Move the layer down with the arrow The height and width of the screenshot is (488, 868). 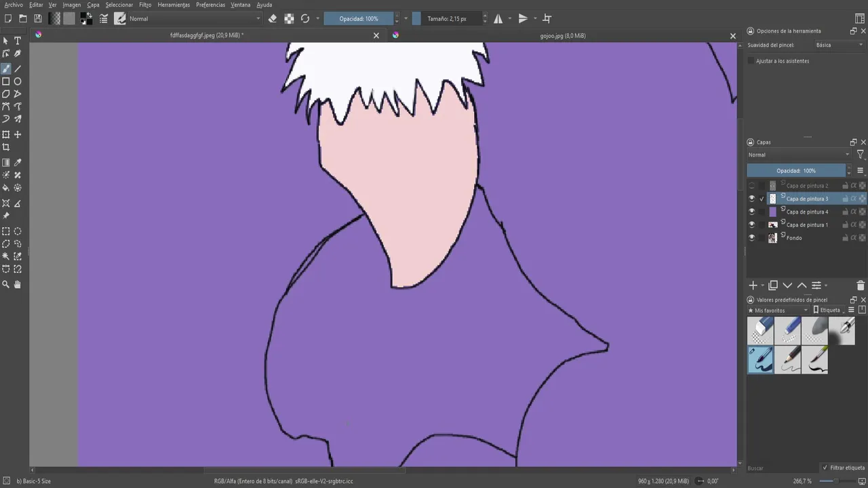click(787, 286)
